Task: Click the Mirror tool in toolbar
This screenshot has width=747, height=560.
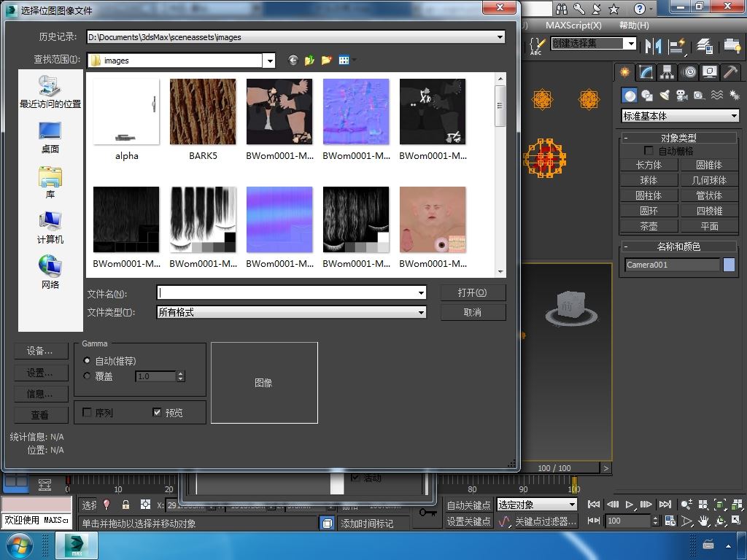Action: click(x=653, y=45)
